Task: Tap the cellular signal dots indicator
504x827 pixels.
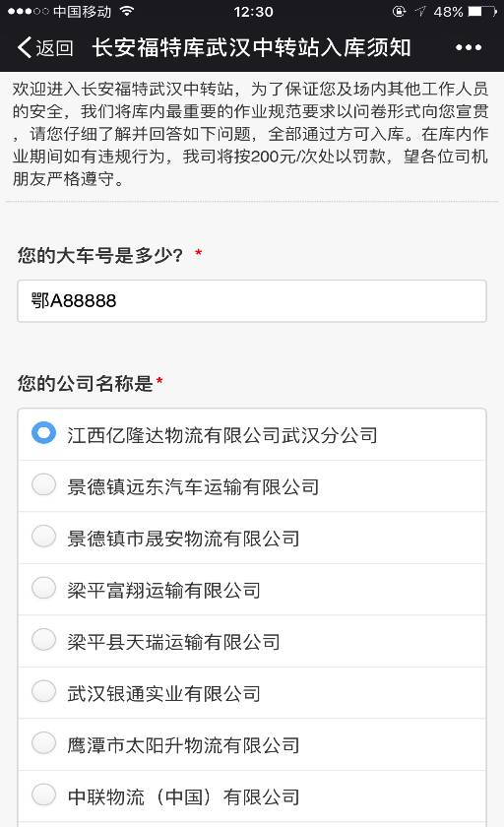Action: (28, 11)
